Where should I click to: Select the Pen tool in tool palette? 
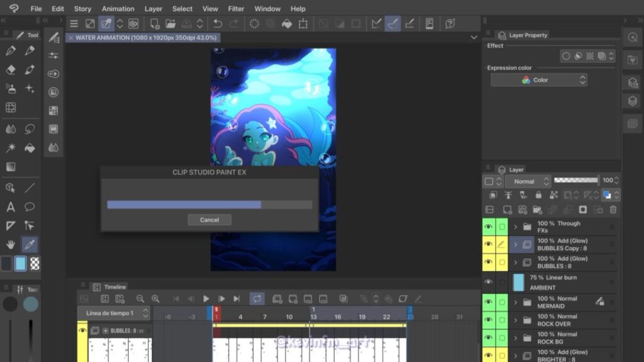[x=11, y=50]
